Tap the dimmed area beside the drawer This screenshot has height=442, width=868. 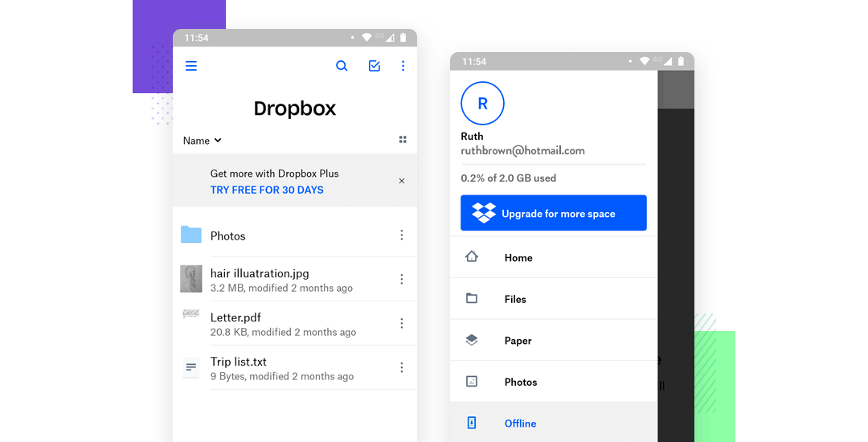click(x=676, y=256)
